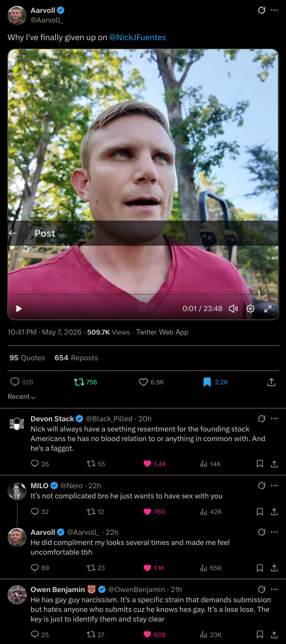The width and height of the screenshot is (286, 644).
Task: View the 654 Reposts list
Action: click(77, 358)
